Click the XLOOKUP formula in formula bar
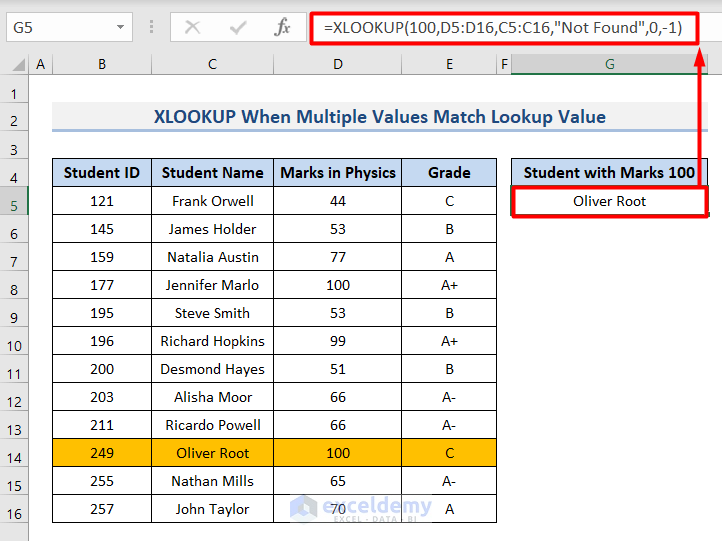722x541 pixels. (x=502, y=28)
